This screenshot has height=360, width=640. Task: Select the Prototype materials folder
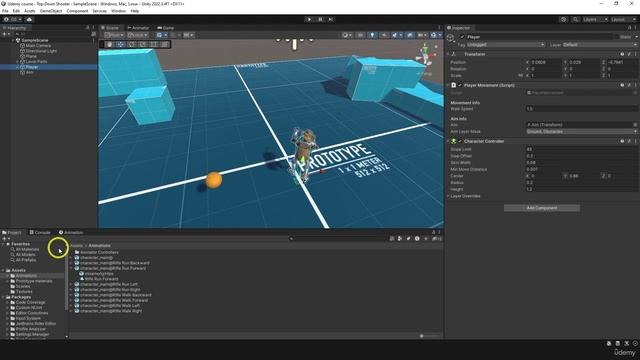(34, 281)
